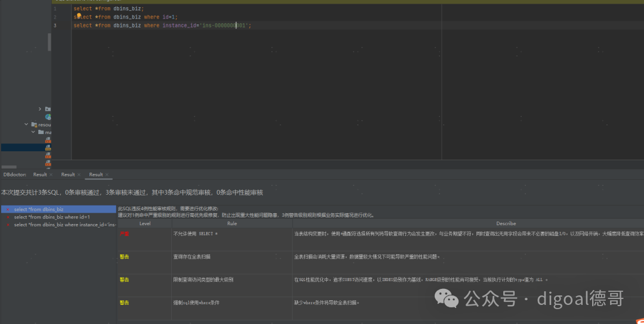Click the '强制sql使用where条件' rule cell
The height and width of the screenshot is (324, 644).
[232, 309]
